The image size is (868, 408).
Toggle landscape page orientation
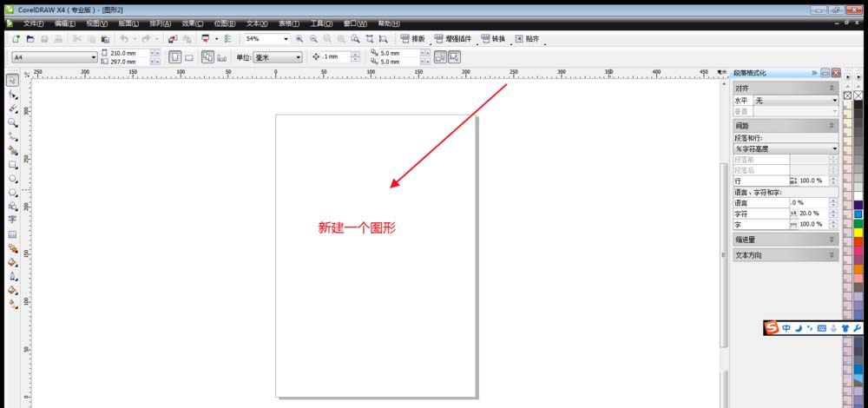coord(188,57)
